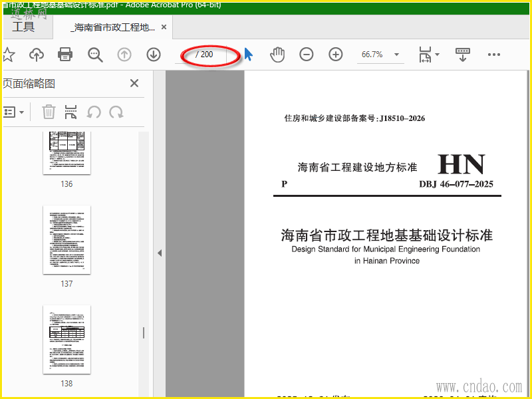Click the 页面缩略图 panel title
Screen dimensions: 532x399
[x=29, y=84]
